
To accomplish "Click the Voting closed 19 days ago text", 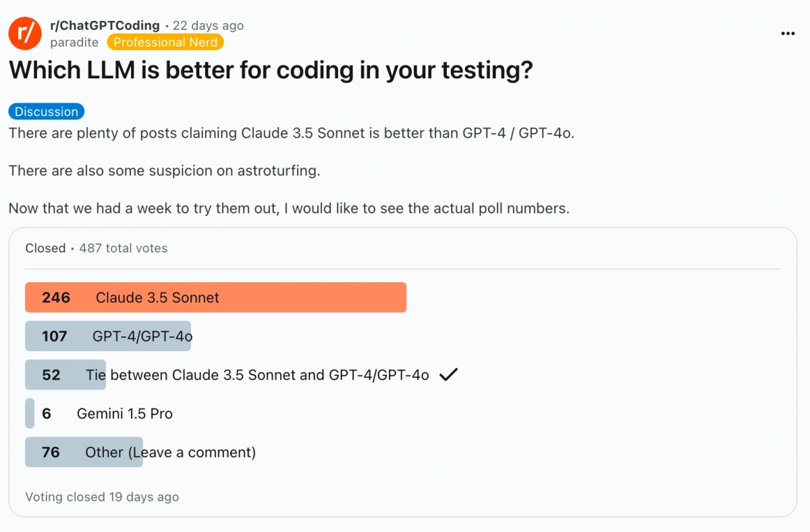I will point(102,497).
